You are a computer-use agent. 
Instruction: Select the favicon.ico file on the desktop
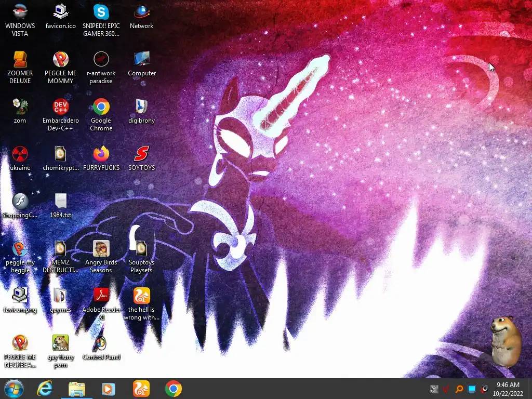pos(60,17)
